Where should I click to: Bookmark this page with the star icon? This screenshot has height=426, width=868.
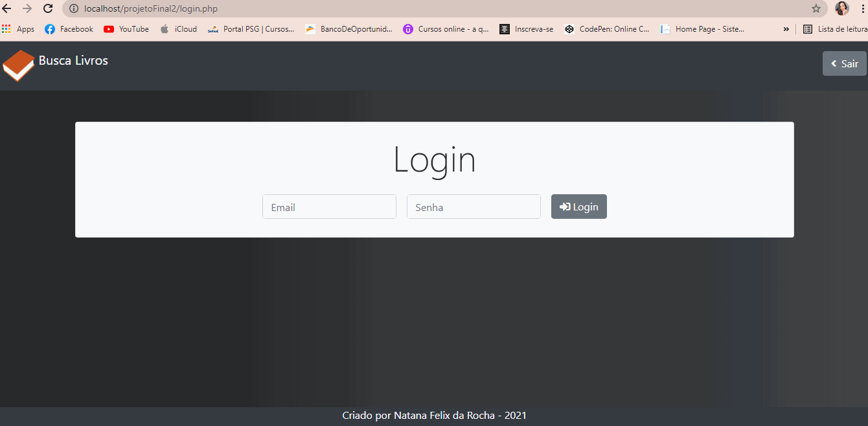(x=815, y=9)
